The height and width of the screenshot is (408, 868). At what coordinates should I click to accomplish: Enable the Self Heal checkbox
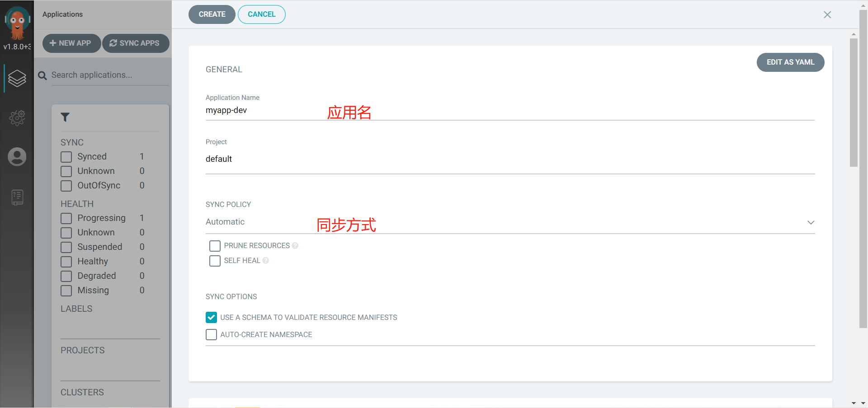pyautogui.click(x=215, y=261)
